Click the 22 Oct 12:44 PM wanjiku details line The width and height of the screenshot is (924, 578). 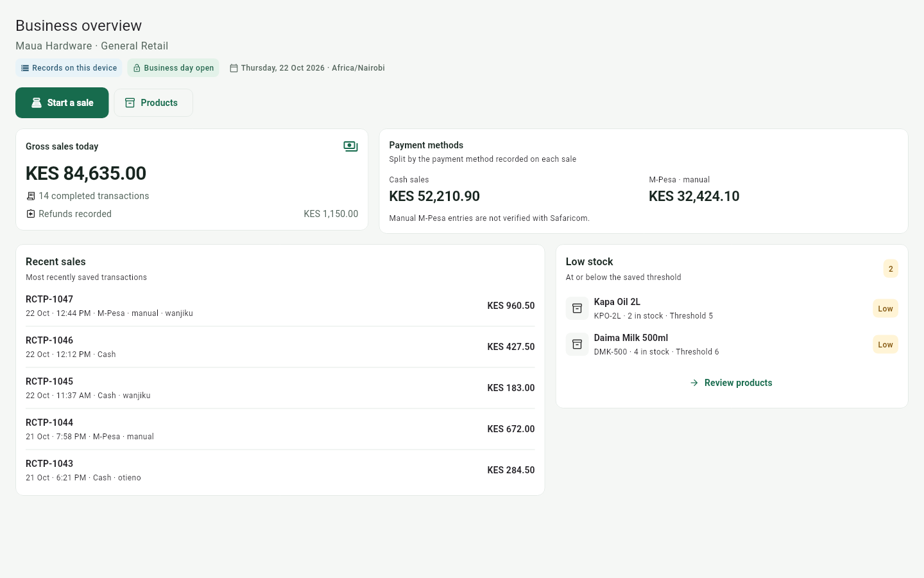tap(109, 313)
